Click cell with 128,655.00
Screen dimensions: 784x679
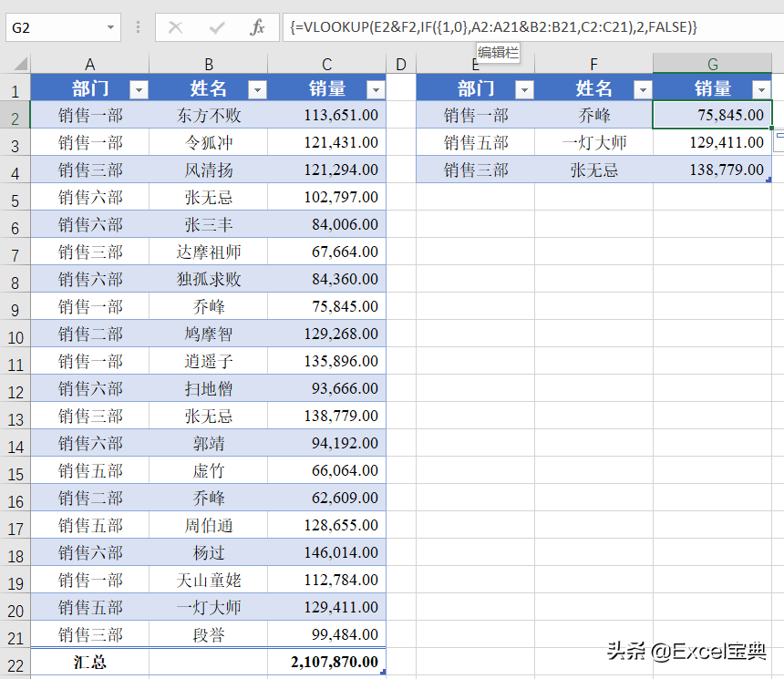tap(327, 526)
